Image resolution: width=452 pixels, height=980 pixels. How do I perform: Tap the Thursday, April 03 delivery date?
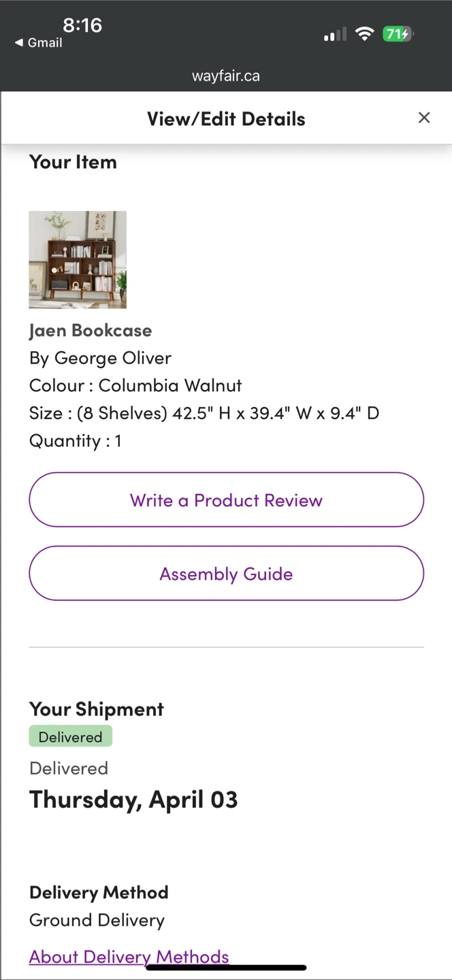[133, 800]
